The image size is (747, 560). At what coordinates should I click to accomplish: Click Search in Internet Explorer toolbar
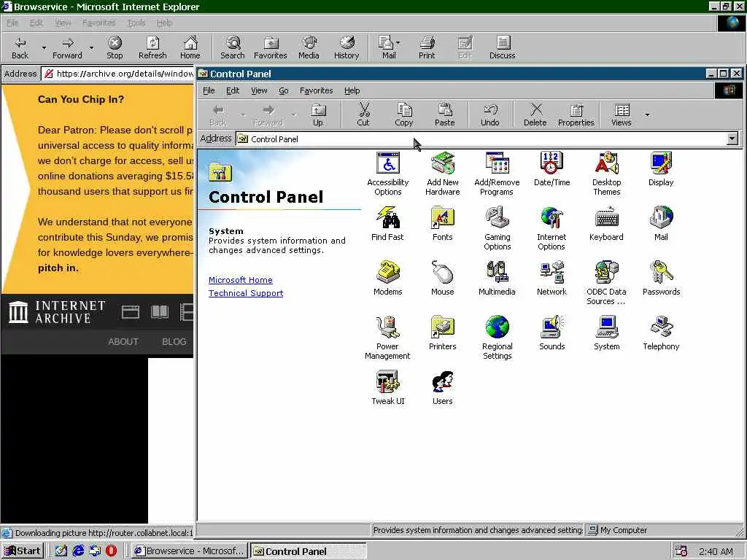tap(233, 47)
